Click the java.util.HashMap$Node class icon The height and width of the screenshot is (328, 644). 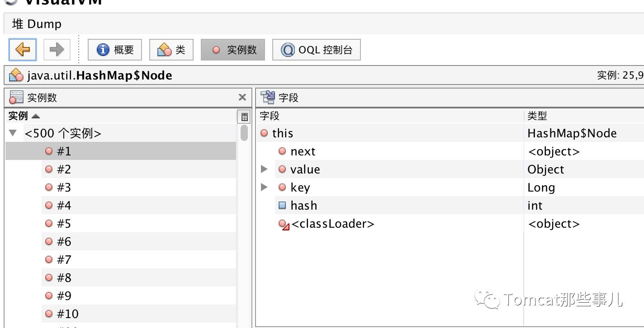(x=16, y=75)
